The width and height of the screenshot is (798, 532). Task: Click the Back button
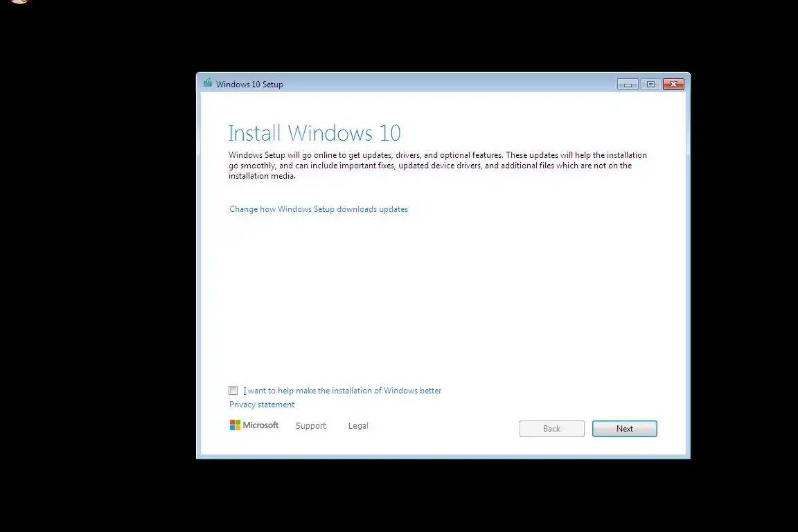551,429
